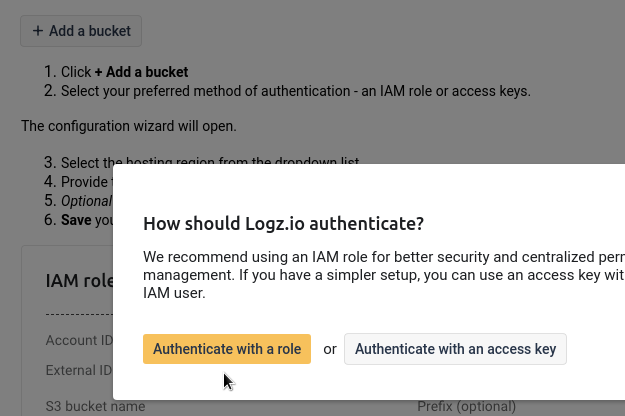Image resolution: width=625 pixels, height=416 pixels.
Task: Click the 'External ID' field label
Action: [x=79, y=370]
